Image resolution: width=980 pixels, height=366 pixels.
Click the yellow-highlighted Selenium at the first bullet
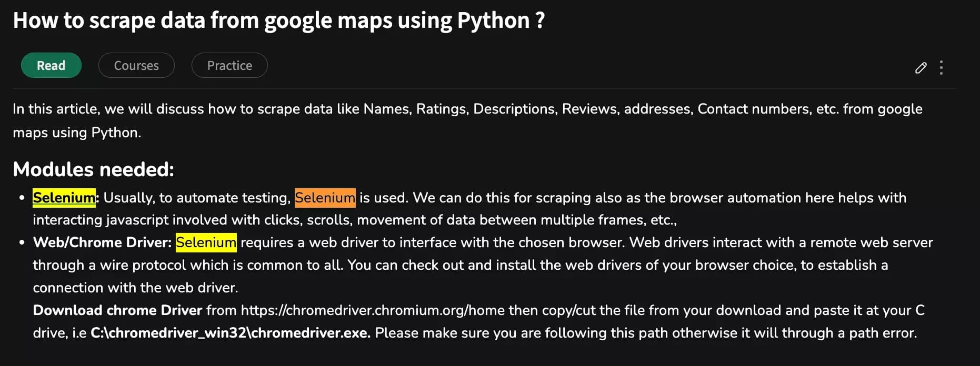(63, 198)
